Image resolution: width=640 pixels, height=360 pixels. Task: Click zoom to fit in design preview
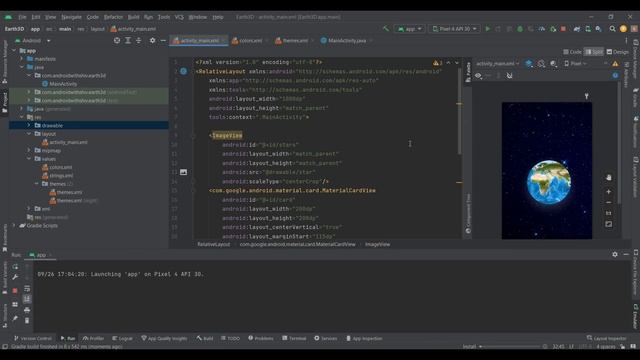click(x=609, y=224)
